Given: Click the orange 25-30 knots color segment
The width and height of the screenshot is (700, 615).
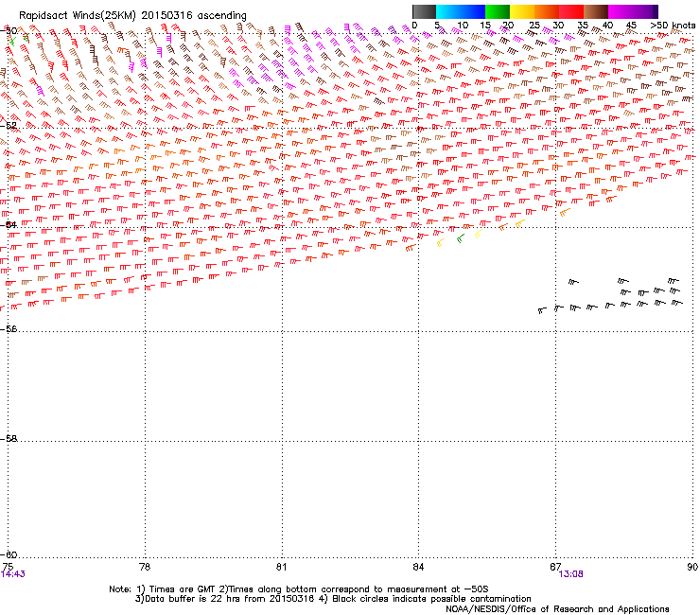Looking at the screenshot, I should click(547, 11).
